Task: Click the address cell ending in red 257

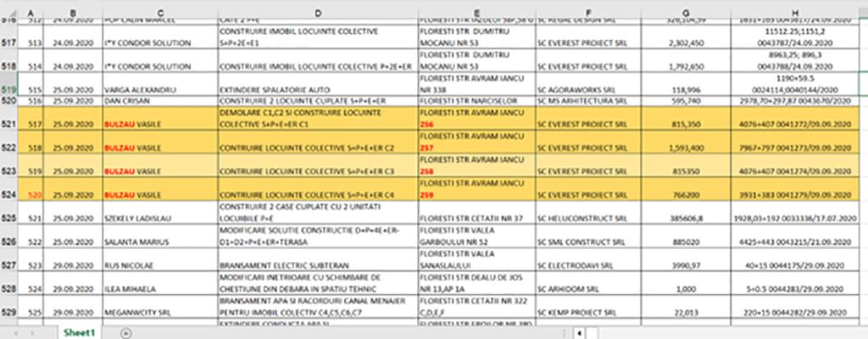Action: point(477,142)
